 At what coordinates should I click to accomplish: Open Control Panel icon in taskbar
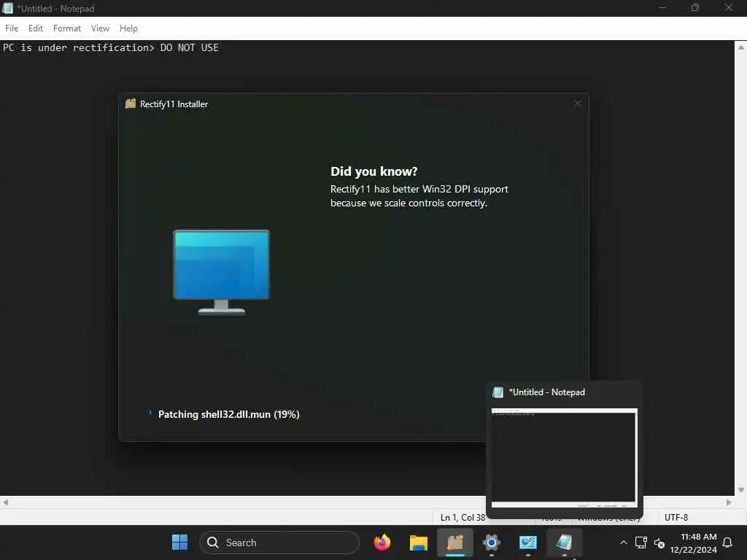tap(528, 542)
